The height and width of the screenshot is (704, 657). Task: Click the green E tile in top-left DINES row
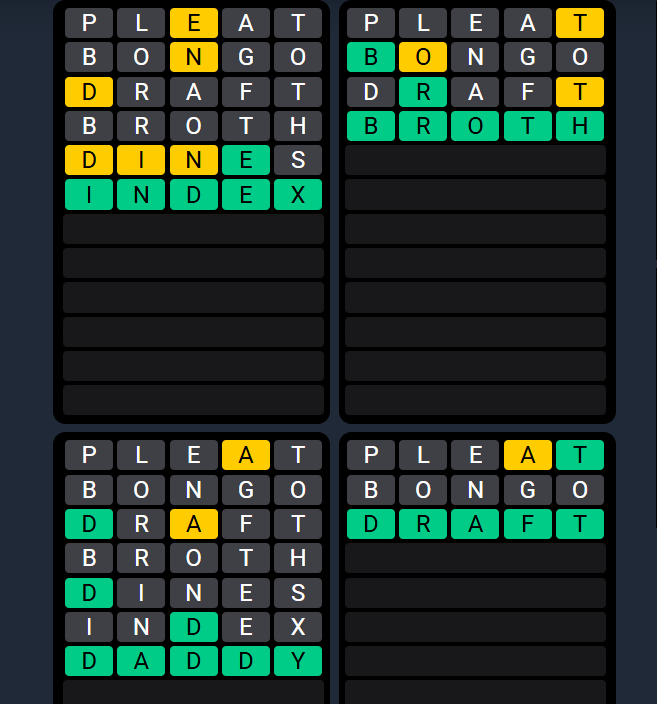pos(246,160)
